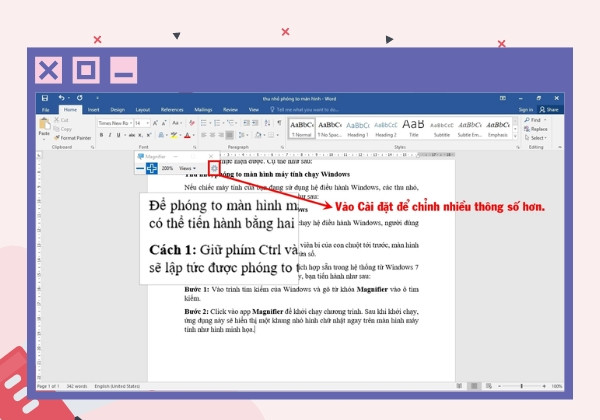Toggle underline formatting
Screen dimensions: 600x420
(119, 135)
